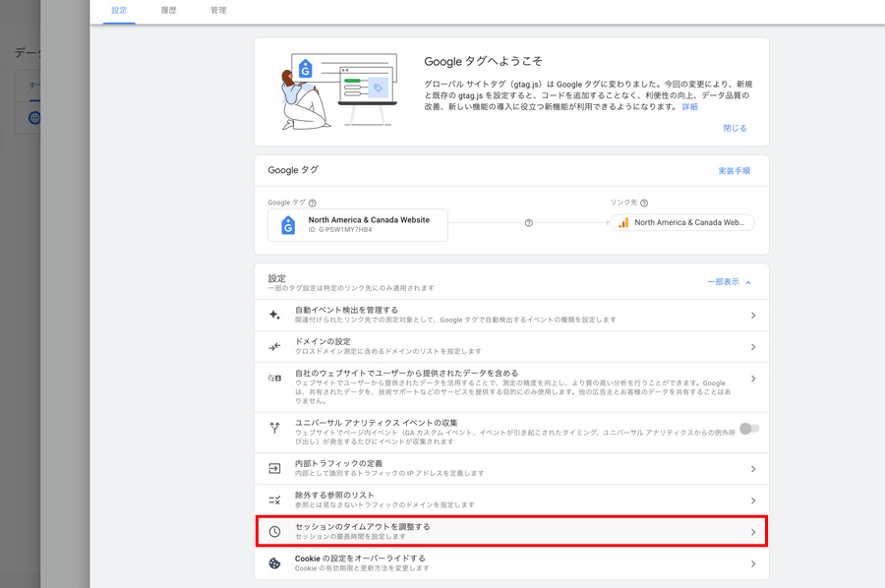Click the ドメインの設定 arrows icon
Viewport: 885px width, 588px height.
274,346
